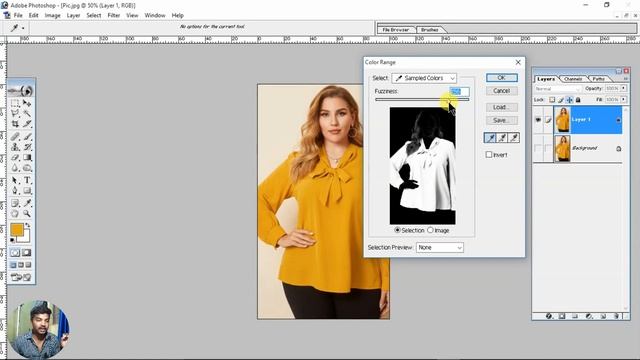Select the Crop tool
This screenshot has height=360, width=640.
coord(15,123)
